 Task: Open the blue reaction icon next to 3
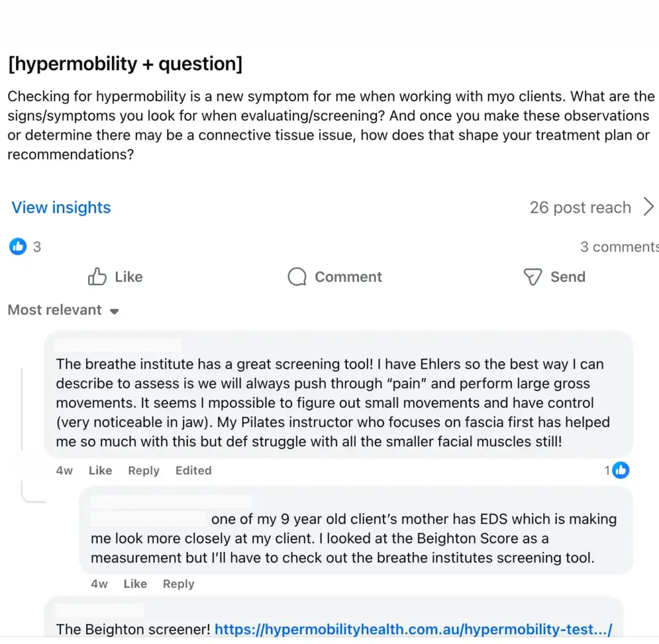pyautogui.click(x=17, y=246)
